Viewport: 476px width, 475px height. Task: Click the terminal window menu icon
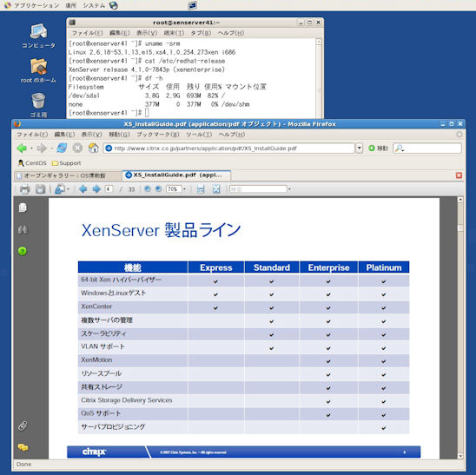tap(72, 23)
